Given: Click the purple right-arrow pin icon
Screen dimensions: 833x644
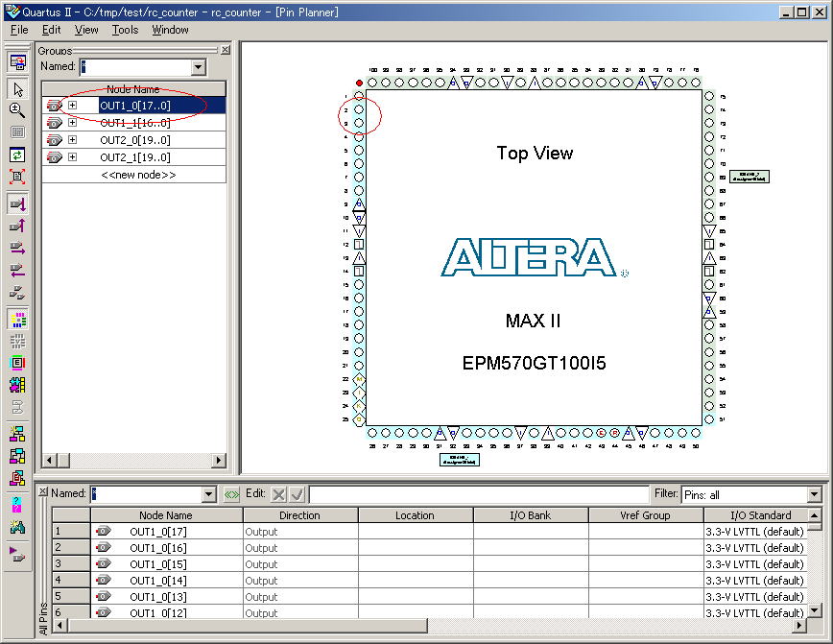Looking at the screenshot, I should 17,248.
